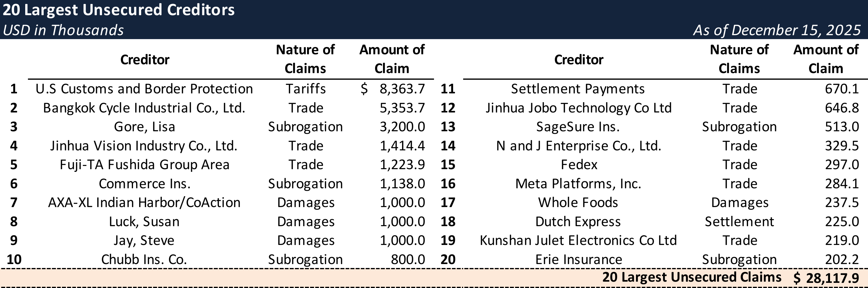Select the Chubb Ins. Co. creditor cell
Screen dimensions: 868x288
point(144,260)
